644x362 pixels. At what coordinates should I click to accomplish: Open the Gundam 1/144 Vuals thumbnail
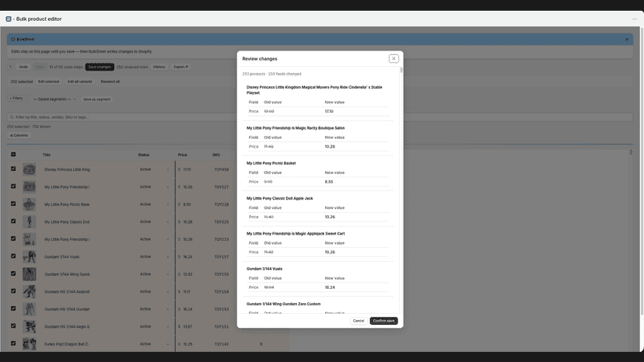[29, 257]
